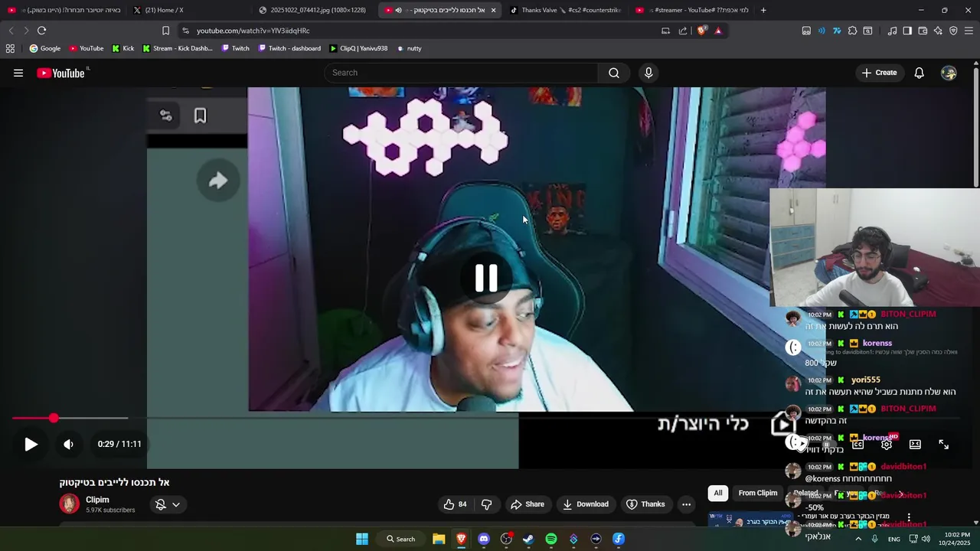This screenshot has width=980, height=551.
Task: Open the YouTube account avatar menu
Action: [949, 73]
